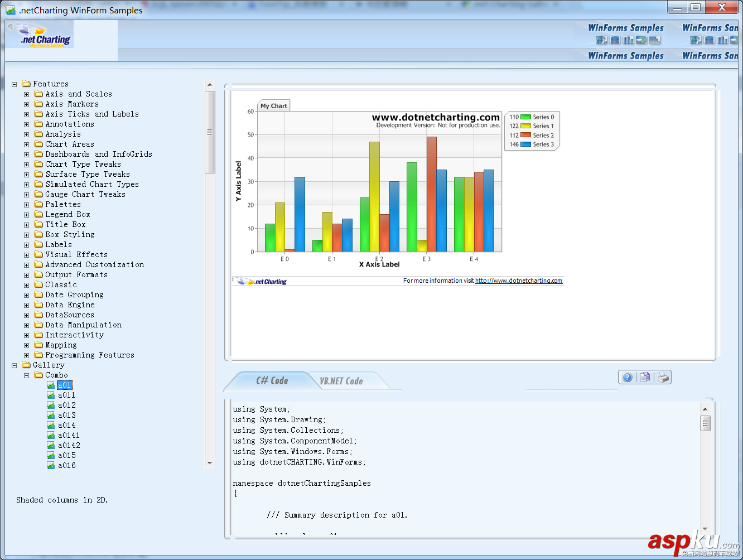Click the DataSources folder icon
This screenshot has height=560, width=743.
[38, 315]
